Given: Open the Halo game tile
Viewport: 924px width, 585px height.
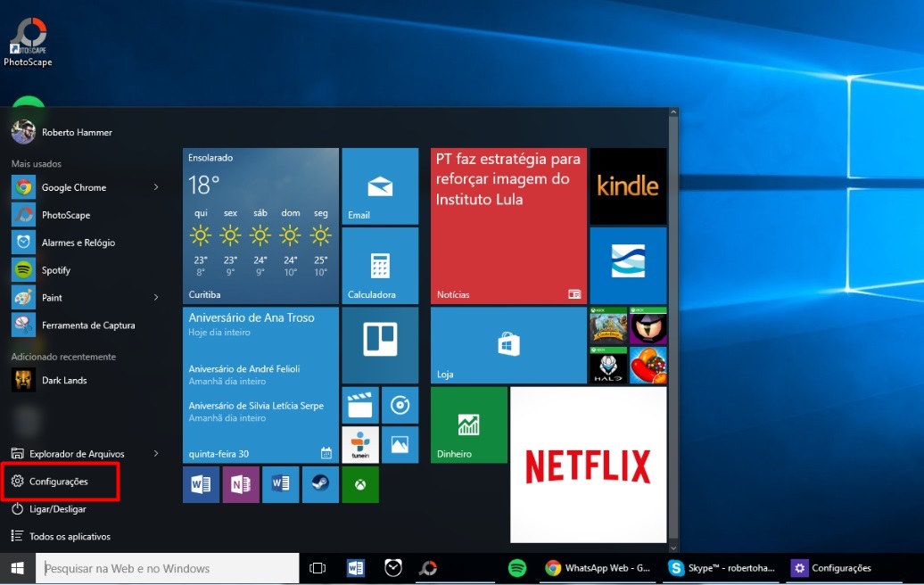Looking at the screenshot, I should click(609, 366).
